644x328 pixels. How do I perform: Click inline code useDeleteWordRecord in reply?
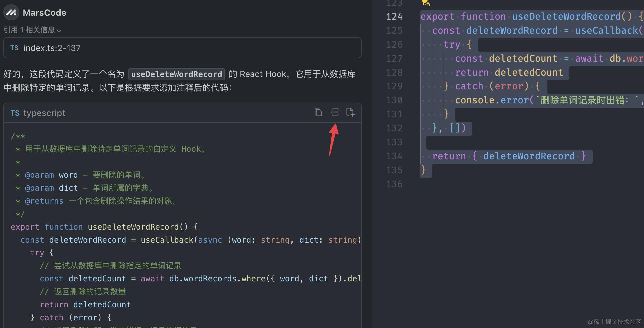click(x=176, y=74)
